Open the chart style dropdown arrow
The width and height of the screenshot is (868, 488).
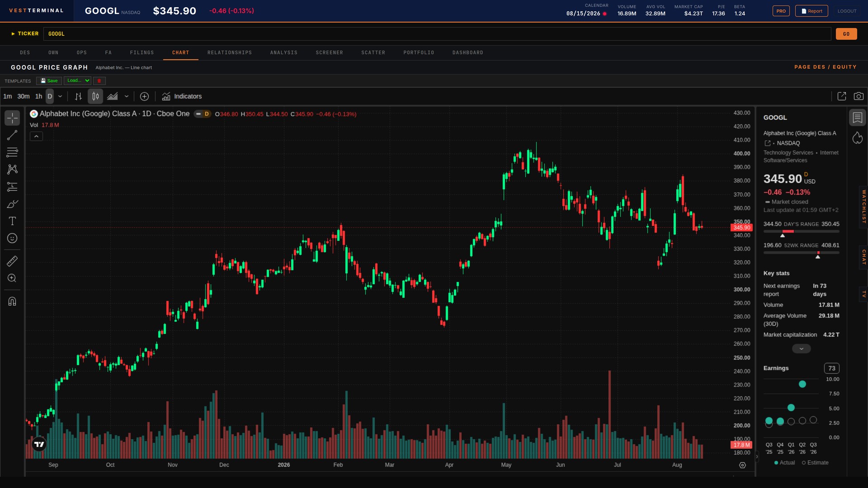coord(127,96)
